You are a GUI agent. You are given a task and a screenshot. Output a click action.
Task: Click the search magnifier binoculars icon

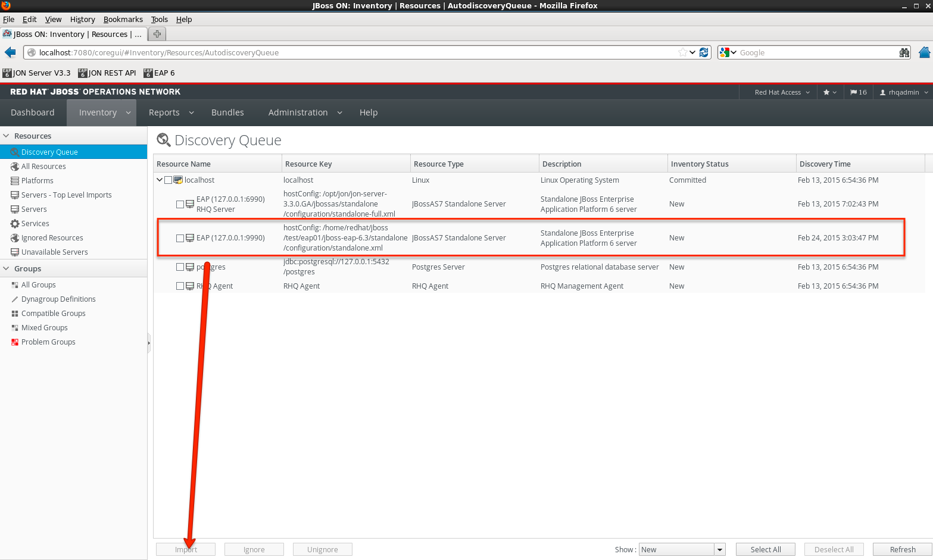pyautogui.click(x=904, y=52)
